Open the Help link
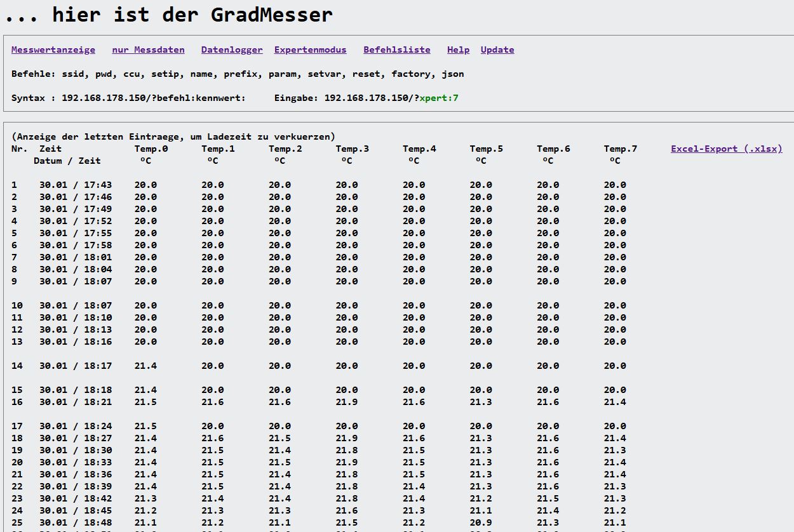Viewport: 794px width, 532px height. coord(458,50)
